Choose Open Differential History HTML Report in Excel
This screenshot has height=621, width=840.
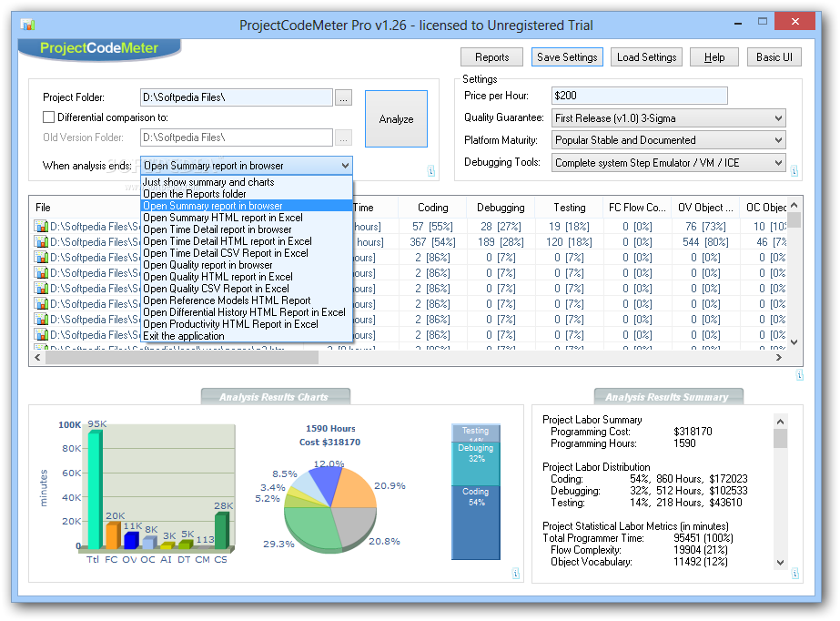pos(247,312)
